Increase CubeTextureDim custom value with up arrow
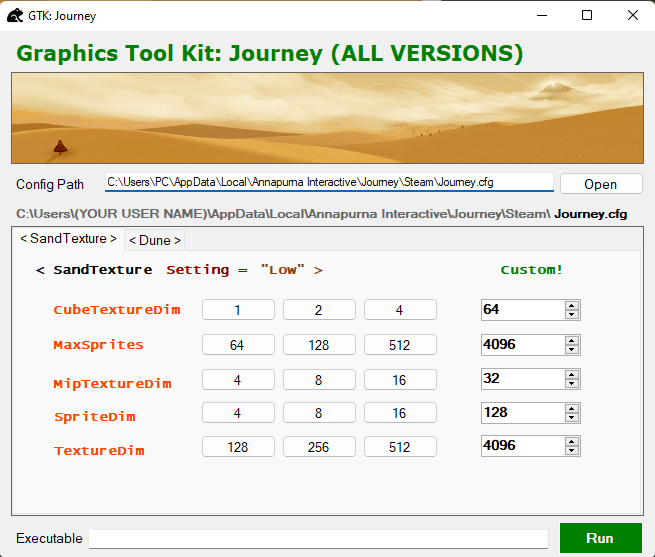655x557 pixels. coord(571,305)
